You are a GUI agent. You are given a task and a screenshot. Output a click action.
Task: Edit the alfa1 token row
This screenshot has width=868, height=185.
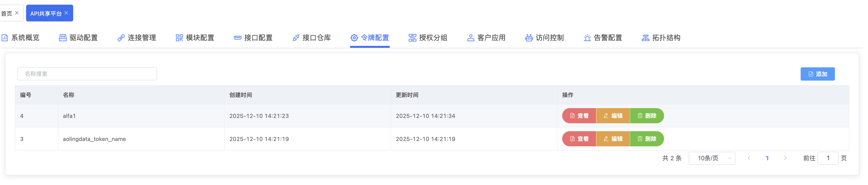tap(613, 116)
